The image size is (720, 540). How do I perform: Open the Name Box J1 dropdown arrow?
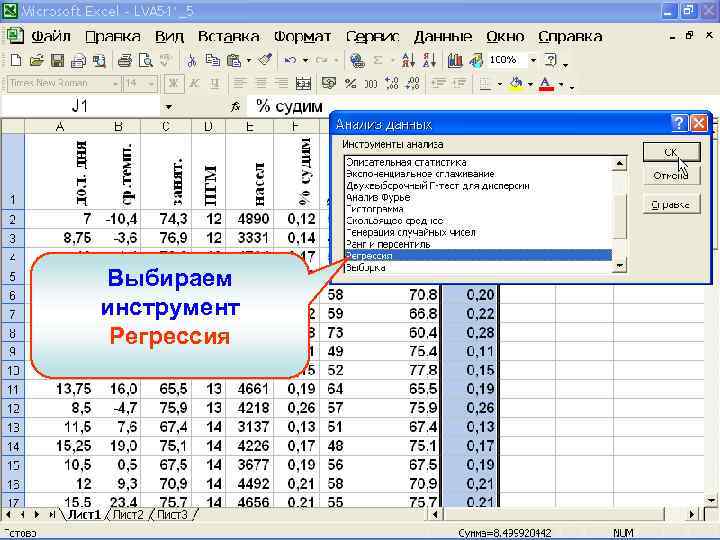pos(169,107)
